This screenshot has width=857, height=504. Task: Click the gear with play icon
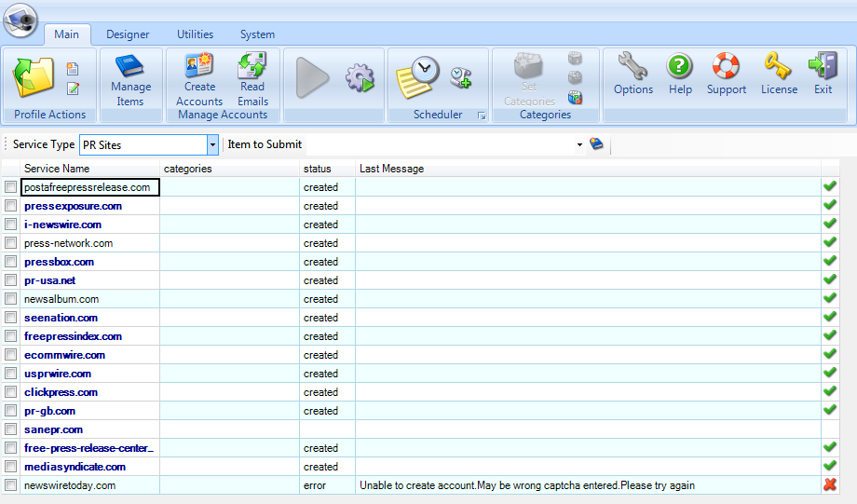[x=360, y=77]
